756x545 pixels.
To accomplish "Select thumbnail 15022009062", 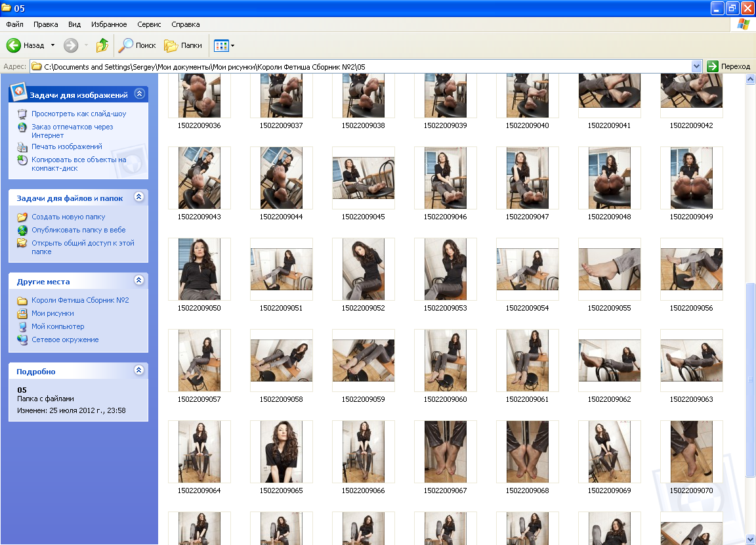I will click(609, 360).
